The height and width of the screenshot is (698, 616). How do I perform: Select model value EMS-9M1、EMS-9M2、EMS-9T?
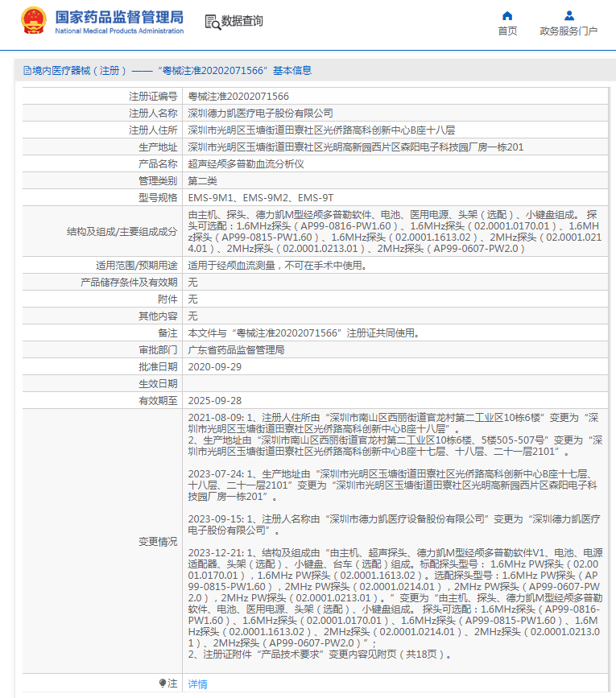coord(260,198)
